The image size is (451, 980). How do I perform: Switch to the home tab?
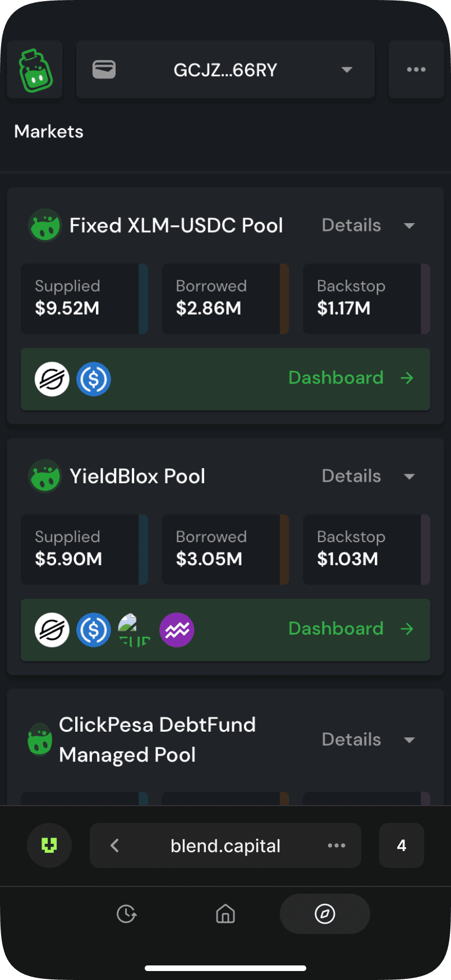pos(225,914)
